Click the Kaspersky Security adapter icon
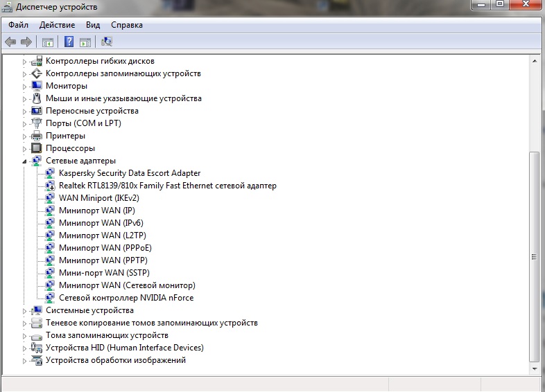Viewport: 545px width, 392px height. tap(50, 173)
